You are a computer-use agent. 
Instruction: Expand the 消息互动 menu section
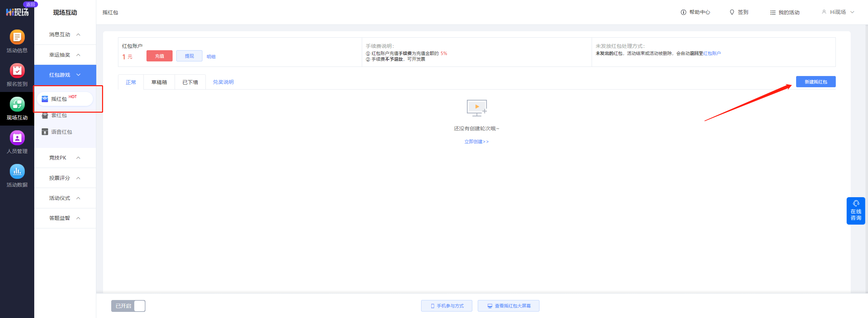pyautogui.click(x=65, y=35)
